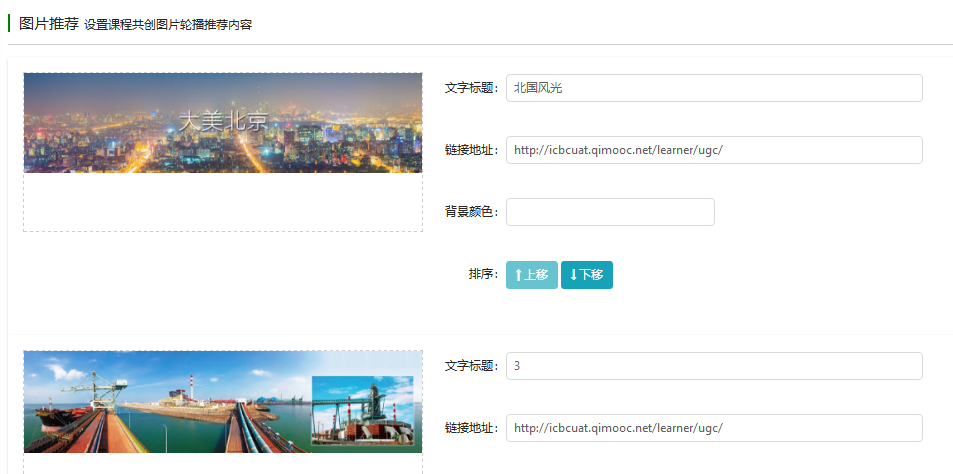
Task: Click the 上移 (move up) button
Action: [x=532, y=275]
